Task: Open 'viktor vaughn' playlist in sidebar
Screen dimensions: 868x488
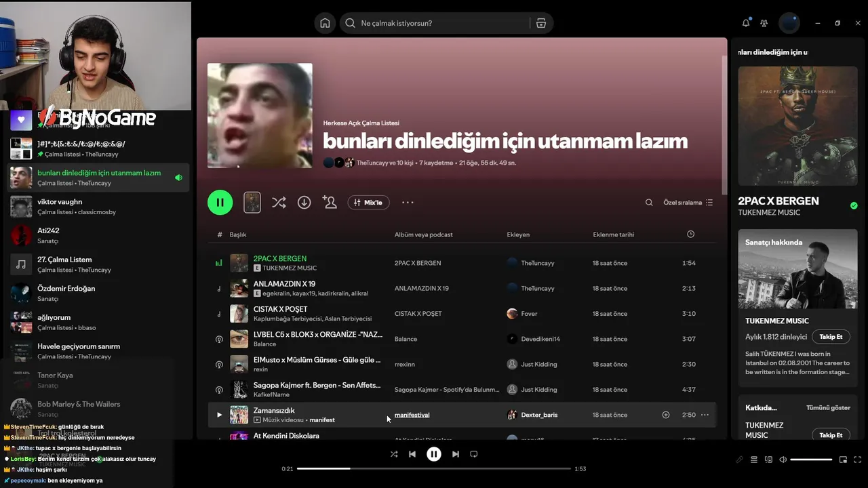Action: [x=98, y=207]
